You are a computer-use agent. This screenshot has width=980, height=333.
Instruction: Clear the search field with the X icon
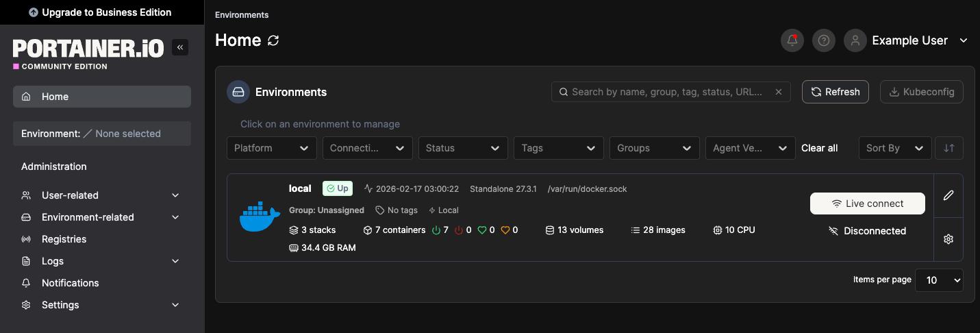(779, 92)
